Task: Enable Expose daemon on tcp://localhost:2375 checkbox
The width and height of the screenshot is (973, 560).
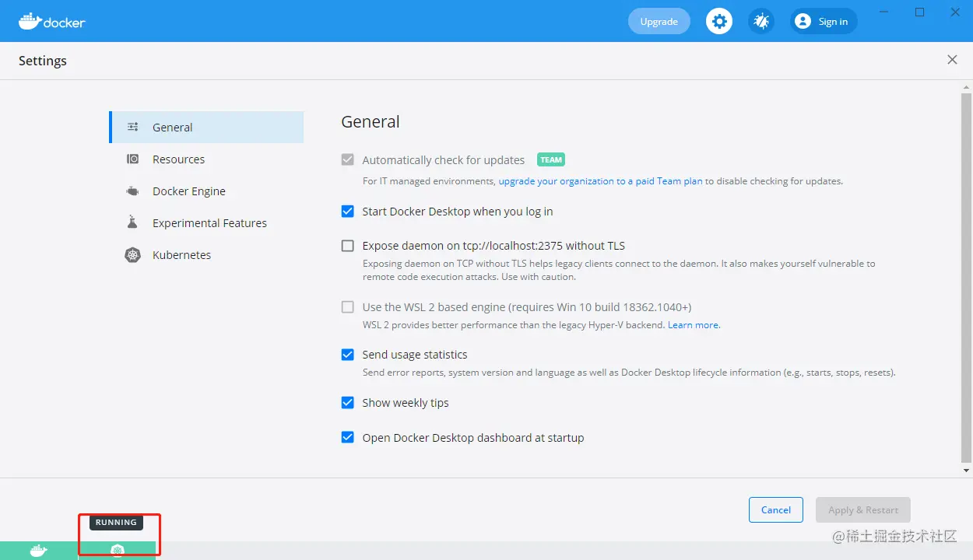Action: pyautogui.click(x=348, y=246)
